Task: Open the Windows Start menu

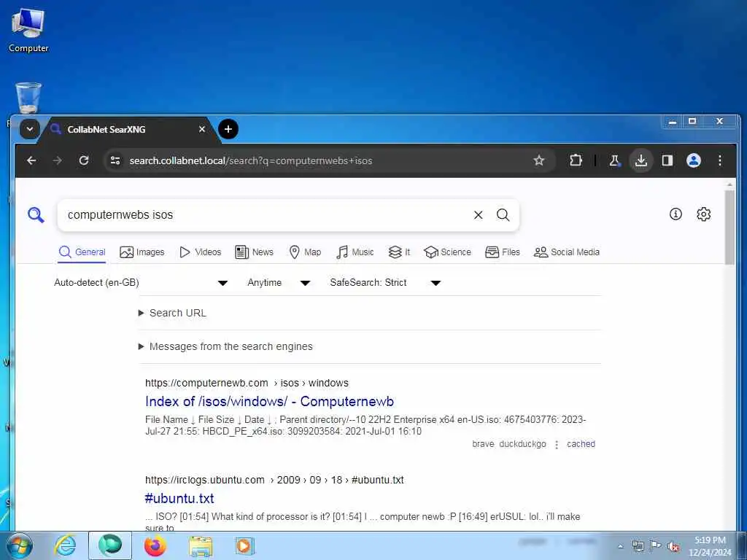Action: [20, 545]
